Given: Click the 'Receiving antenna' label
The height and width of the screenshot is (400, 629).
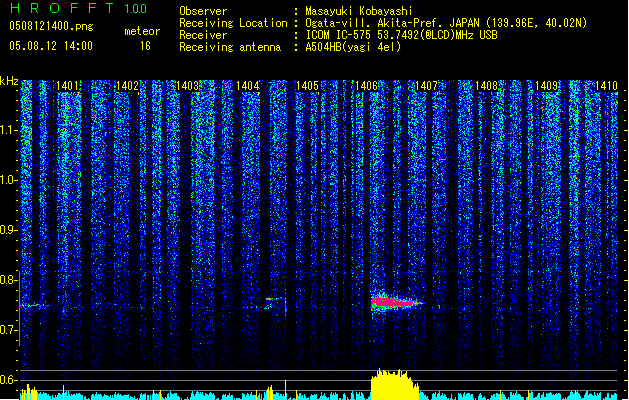Looking at the screenshot, I should click(x=230, y=47).
